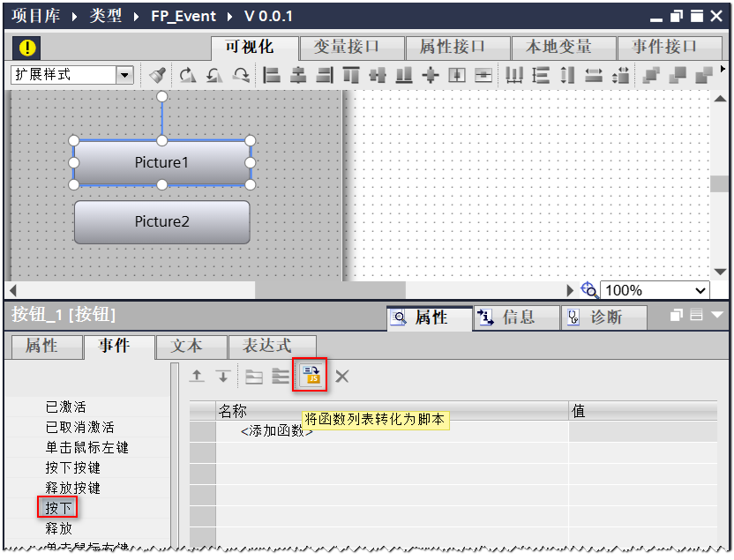Viewport: 734px width, 560px height.
Task: Select the 按下 event in the list
Action: pos(57,507)
